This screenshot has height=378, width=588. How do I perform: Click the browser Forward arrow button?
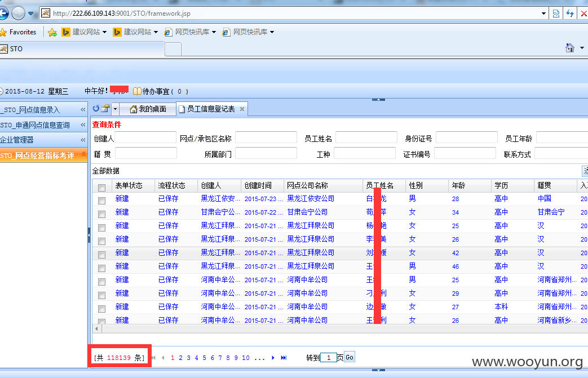[x=18, y=14]
